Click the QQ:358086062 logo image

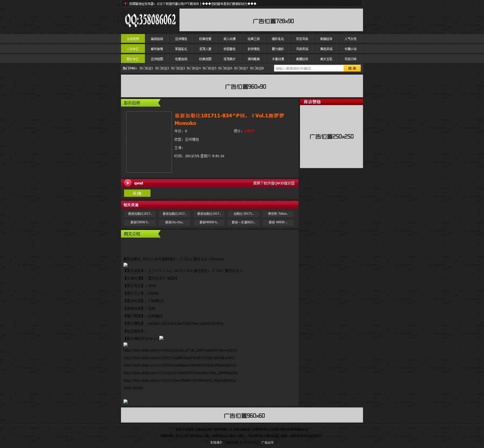click(x=150, y=20)
